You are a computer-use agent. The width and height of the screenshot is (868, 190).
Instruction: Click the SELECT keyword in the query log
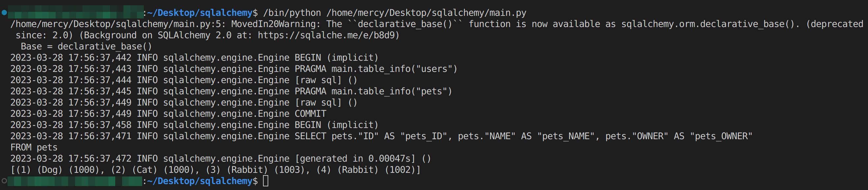click(310, 136)
